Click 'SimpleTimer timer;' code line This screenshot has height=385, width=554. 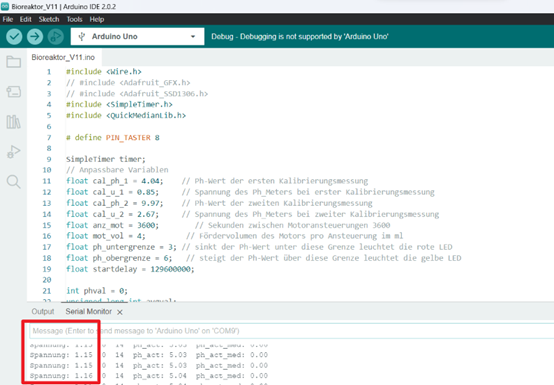coord(106,159)
